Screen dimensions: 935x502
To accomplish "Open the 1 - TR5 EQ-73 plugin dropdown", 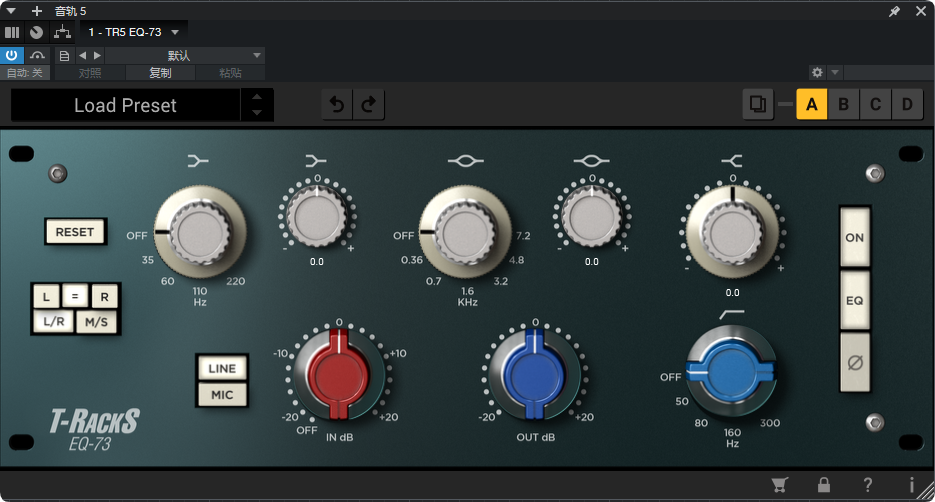I will point(133,32).
